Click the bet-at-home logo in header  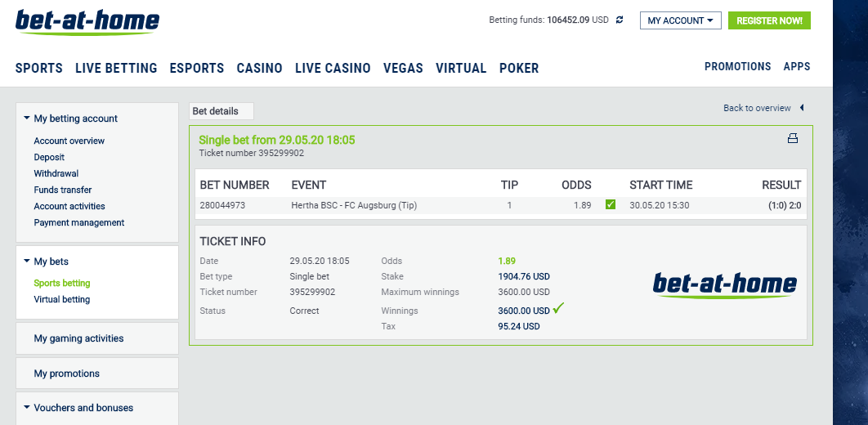pos(87,23)
